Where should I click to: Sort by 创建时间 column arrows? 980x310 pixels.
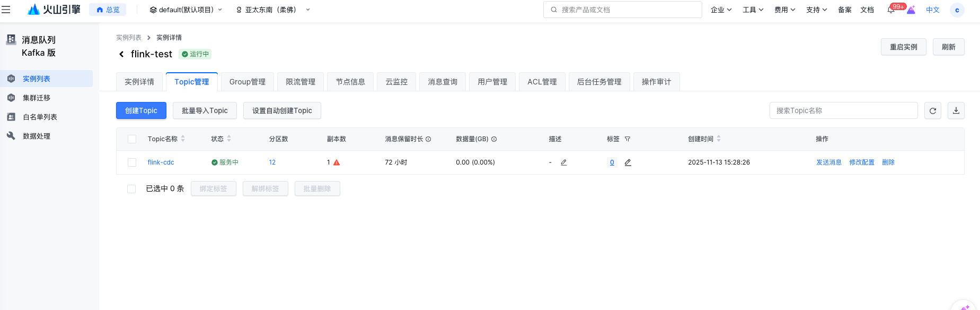tap(719, 139)
